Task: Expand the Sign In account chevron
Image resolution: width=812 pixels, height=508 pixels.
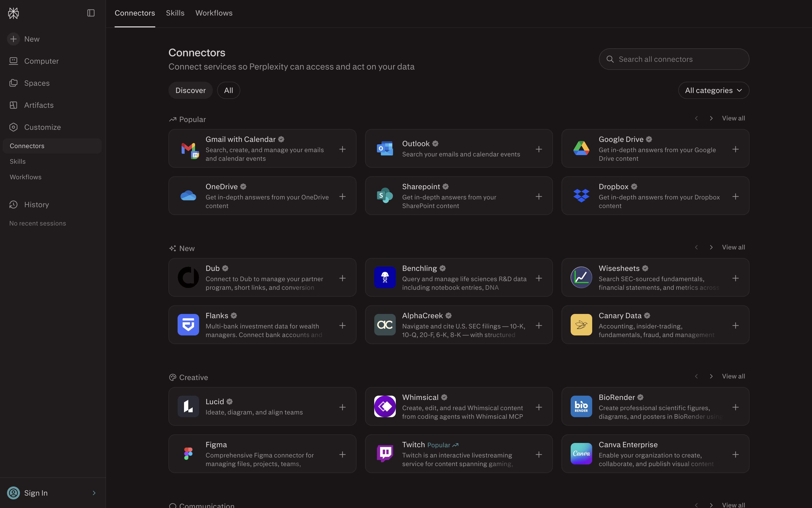Action: [x=94, y=493]
